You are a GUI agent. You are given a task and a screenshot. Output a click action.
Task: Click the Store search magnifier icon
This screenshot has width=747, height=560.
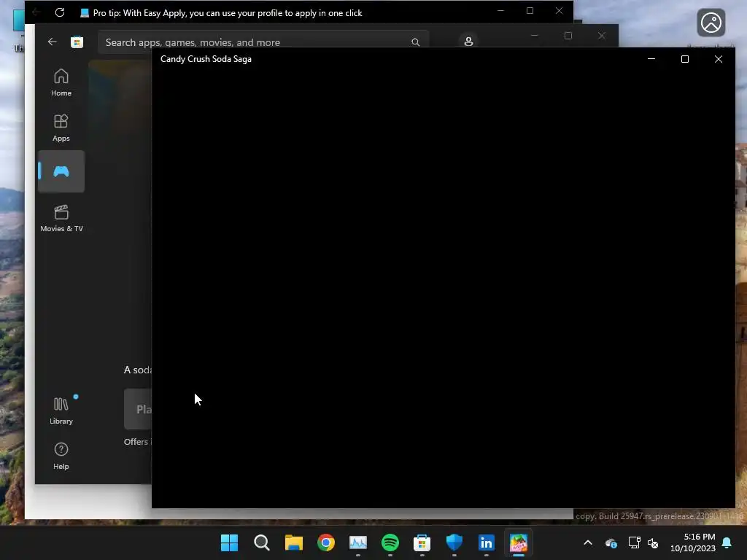[x=415, y=42]
